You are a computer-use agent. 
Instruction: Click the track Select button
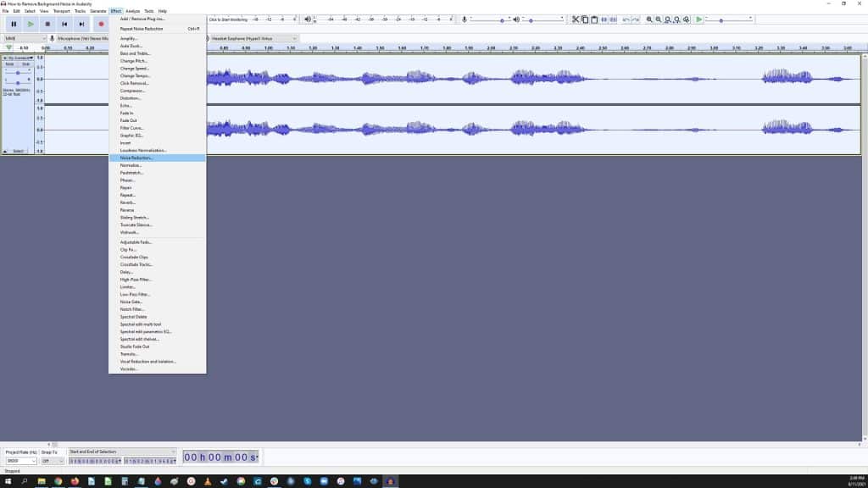[18, 151]
